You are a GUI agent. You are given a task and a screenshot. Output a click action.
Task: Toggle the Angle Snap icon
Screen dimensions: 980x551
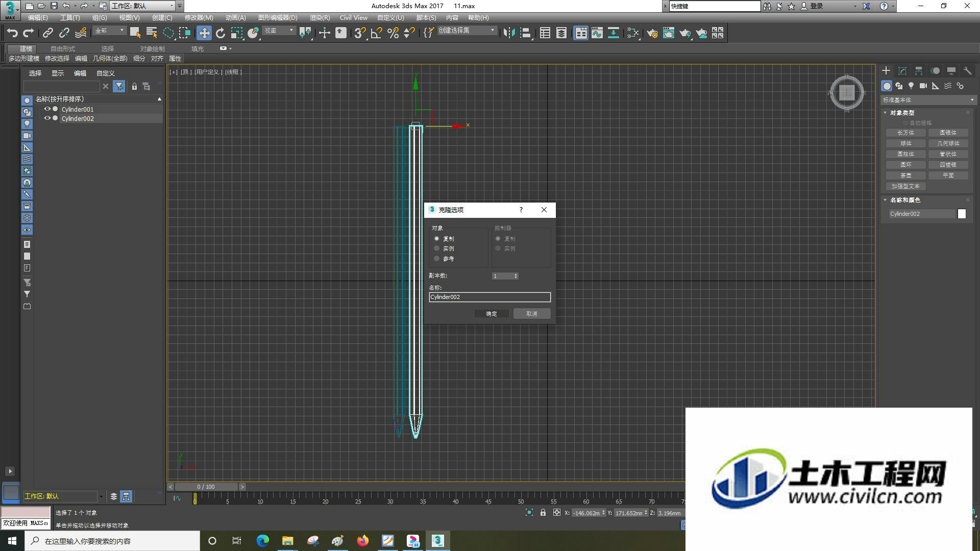pos(377,33)
